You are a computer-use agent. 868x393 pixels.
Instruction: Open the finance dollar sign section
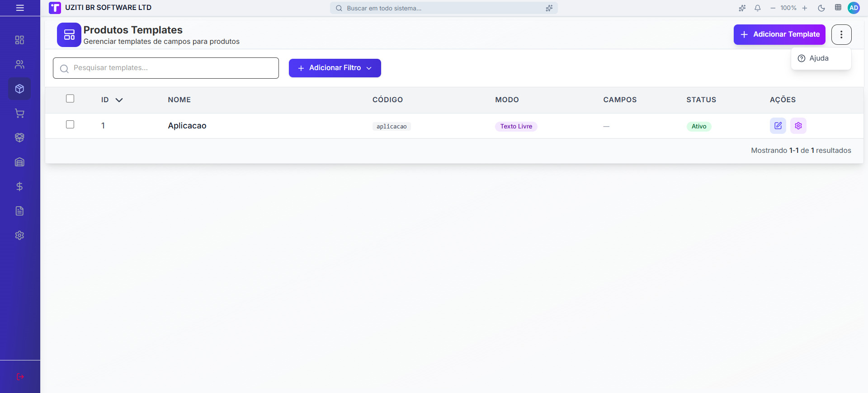click(19, 186)
